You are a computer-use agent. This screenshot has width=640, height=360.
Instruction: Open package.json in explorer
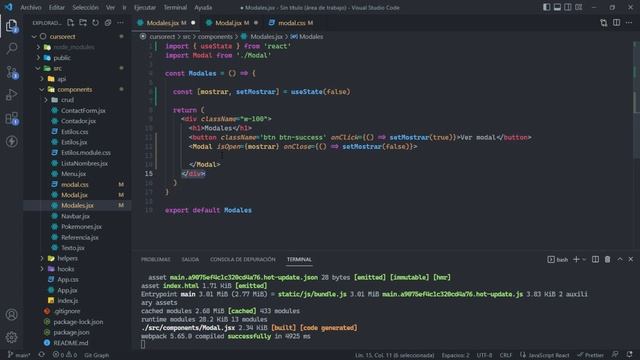(71, 332)
